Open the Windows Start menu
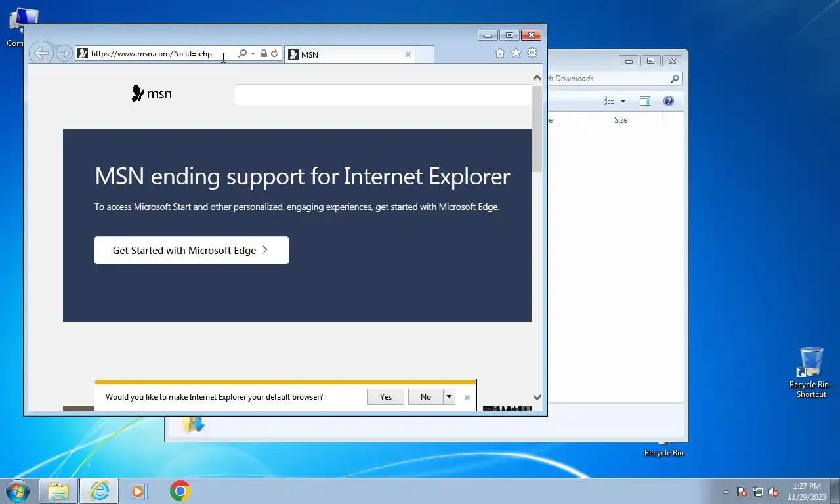840x504 pixels. [x=17, y=491]
